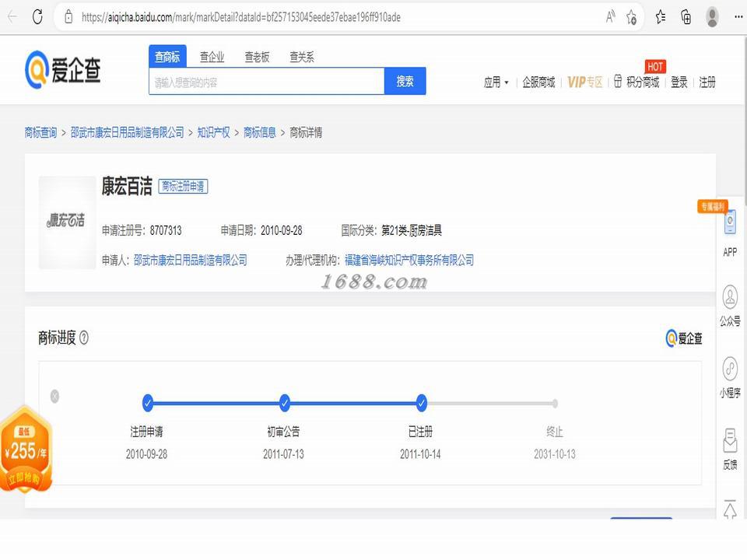Click the ¥255/年 立即抢购 promo badge
The image size is (747, 560).
click(x=26, y=450)
